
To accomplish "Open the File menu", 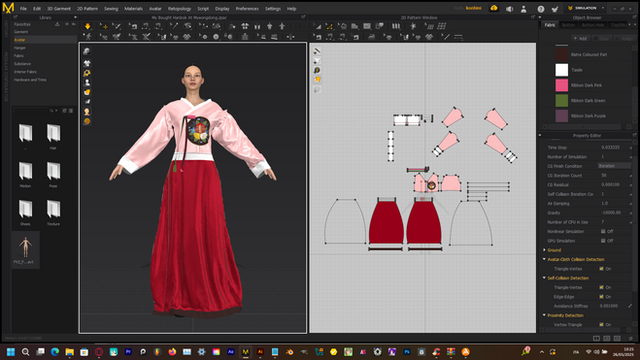I will [x=23, y=9].
